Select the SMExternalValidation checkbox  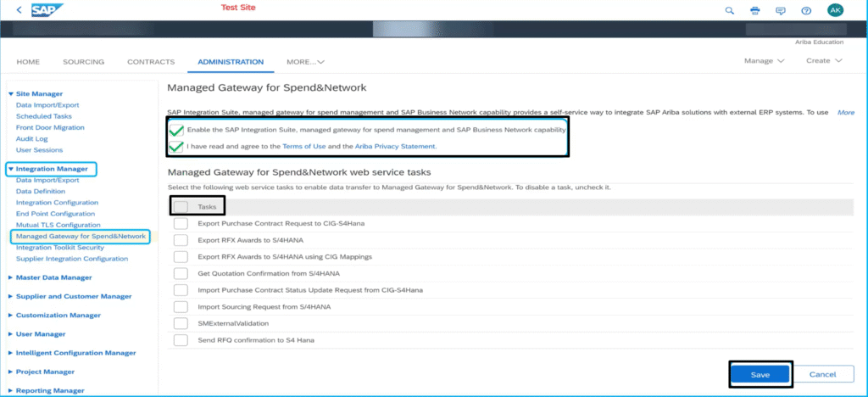coord(181,323)
